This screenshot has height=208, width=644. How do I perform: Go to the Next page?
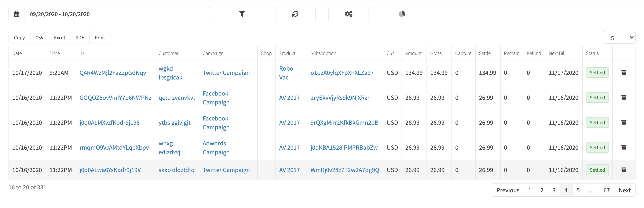point(625,190)
